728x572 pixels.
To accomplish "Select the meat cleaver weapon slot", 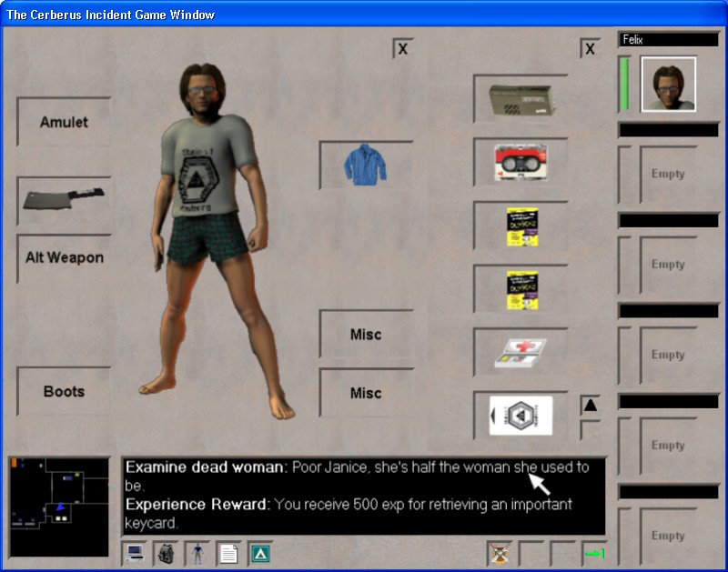I will [64, 201].
